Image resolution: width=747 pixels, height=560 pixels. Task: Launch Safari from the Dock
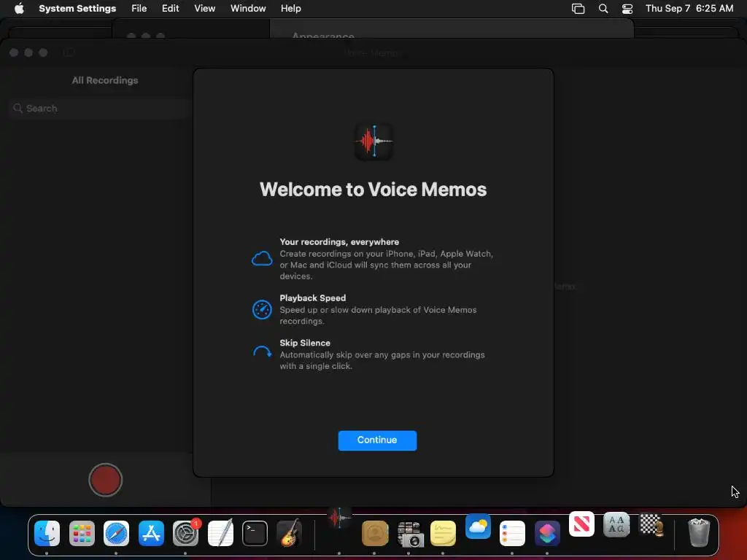coord(116,533)
